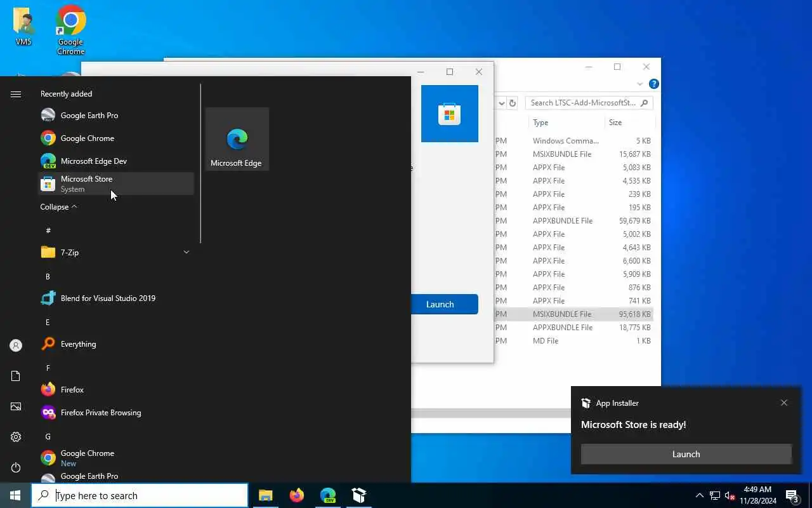Sort files by Type column
812x508 pixels.
point(540,123)
